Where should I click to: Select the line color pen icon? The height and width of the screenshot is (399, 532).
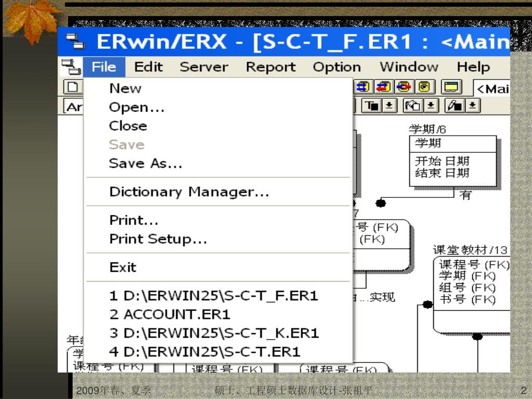pos(455,105)
